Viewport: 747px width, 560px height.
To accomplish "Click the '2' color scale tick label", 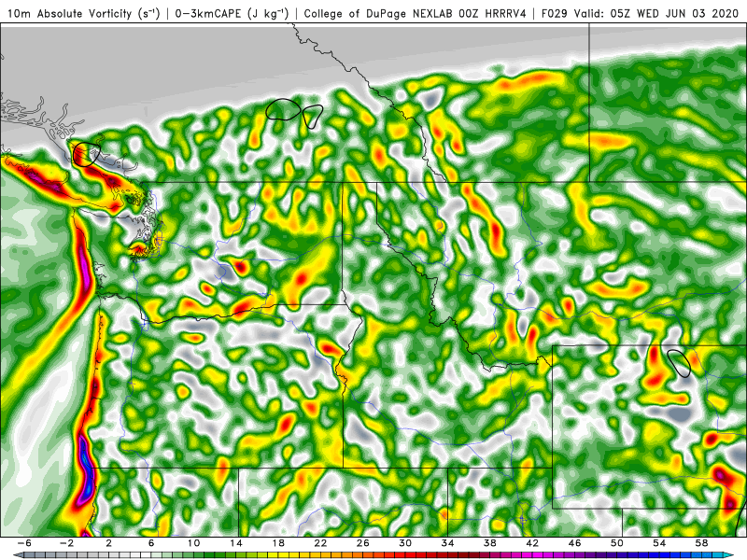I will tap(109, 543).
